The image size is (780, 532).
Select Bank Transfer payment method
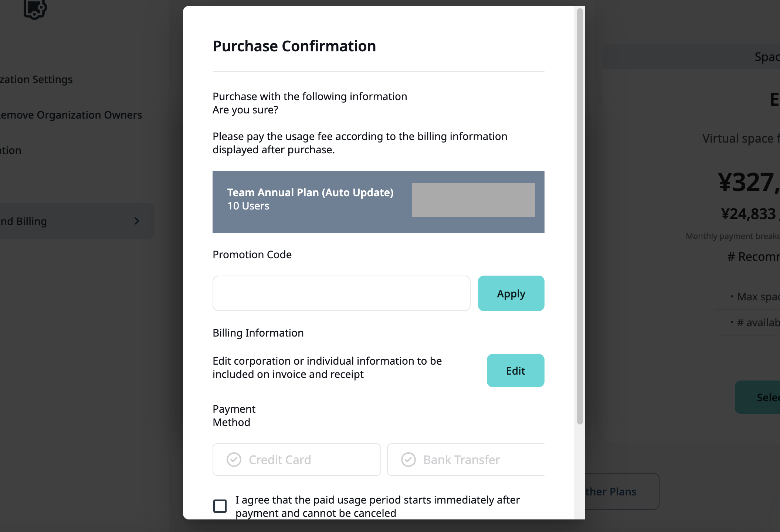pyautogui.click(x=466, y=460)
